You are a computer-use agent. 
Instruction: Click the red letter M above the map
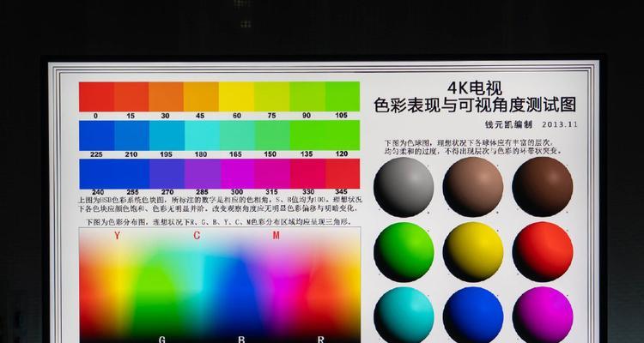pyautogui.click(x=276, y=236)
